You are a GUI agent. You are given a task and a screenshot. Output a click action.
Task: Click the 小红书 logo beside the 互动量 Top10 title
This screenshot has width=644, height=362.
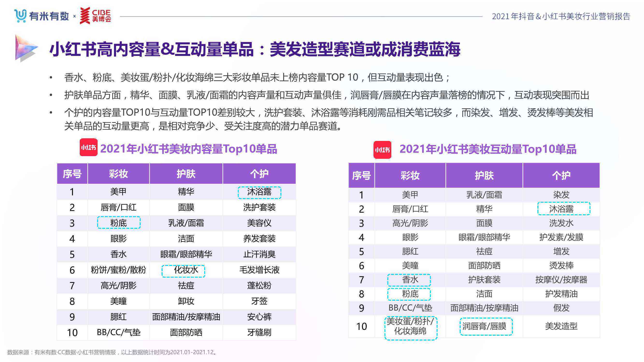point(382,150)
